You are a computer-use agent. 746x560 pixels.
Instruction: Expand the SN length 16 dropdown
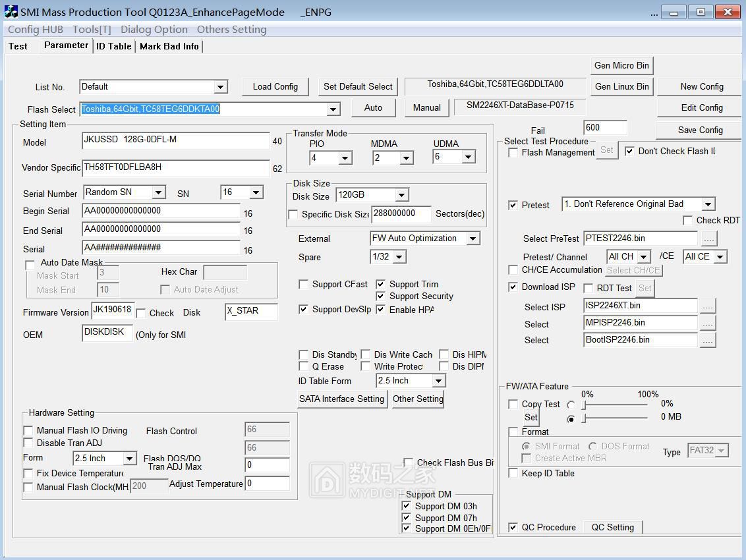tap(256, 192)
